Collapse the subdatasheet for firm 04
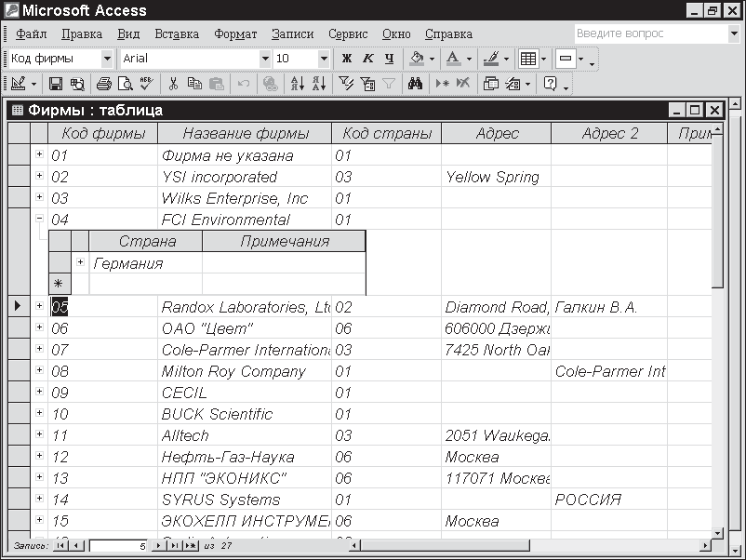 point(39,220)
